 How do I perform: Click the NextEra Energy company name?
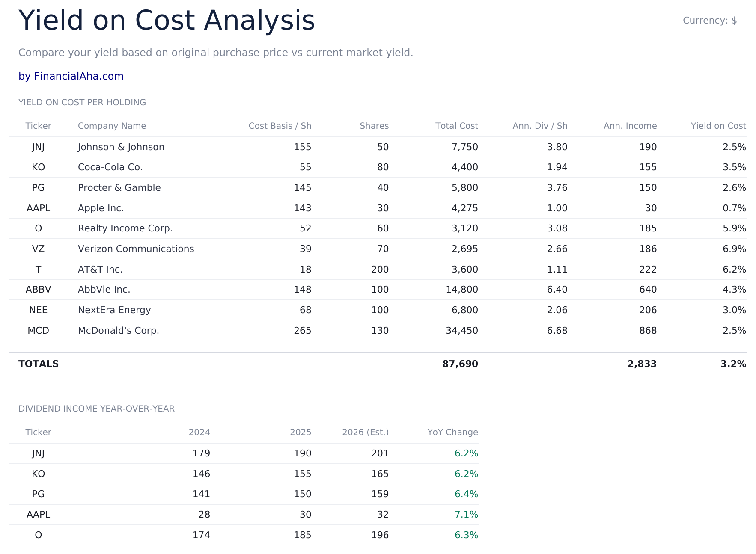(114, 310)
